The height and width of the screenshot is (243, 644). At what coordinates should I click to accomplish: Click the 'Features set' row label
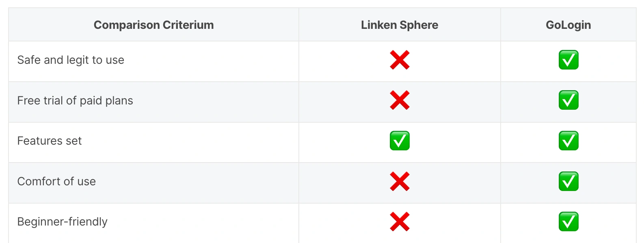point(50,141)
